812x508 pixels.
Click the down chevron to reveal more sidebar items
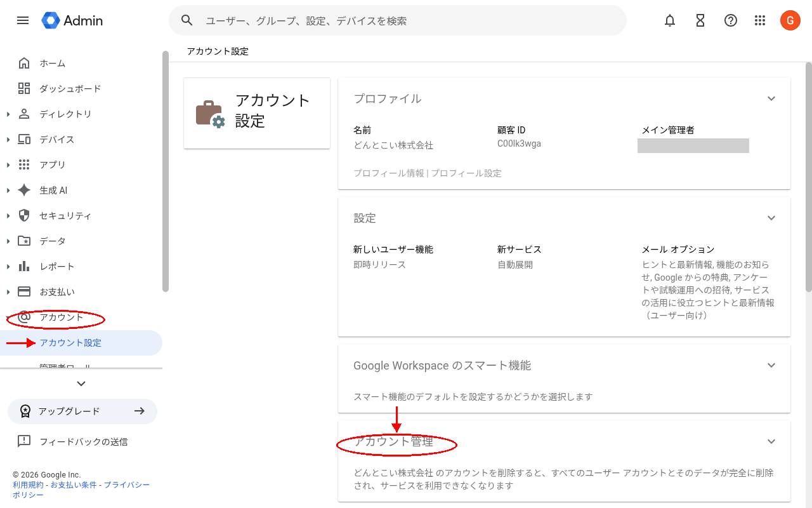(x=81, y=384)
